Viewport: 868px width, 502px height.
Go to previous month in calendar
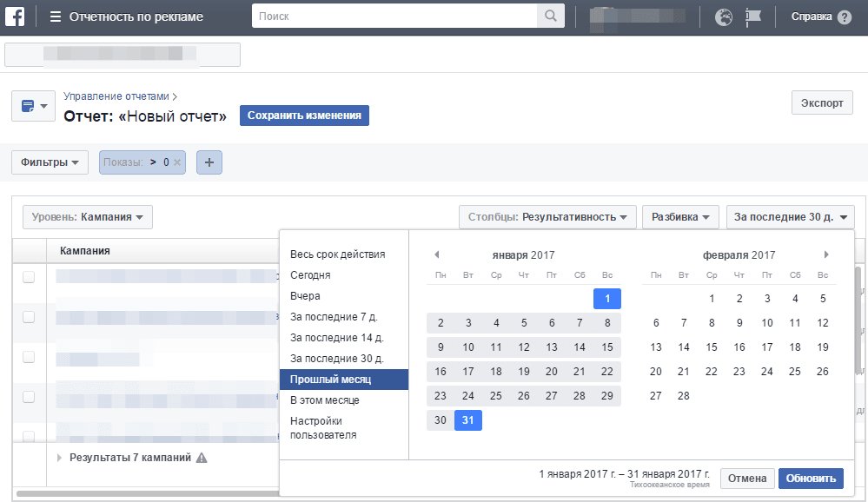pyautogui.click(x=437, y=254)
